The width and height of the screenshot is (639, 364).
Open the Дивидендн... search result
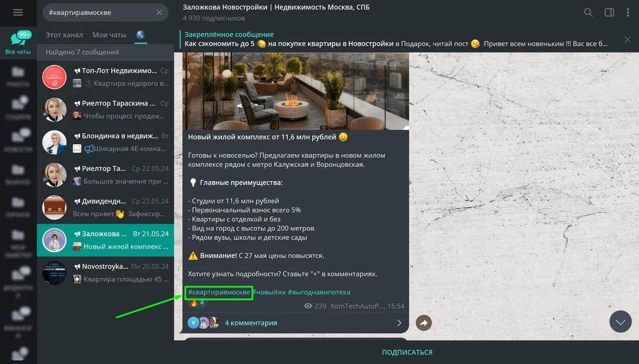(x=105, y=207)
